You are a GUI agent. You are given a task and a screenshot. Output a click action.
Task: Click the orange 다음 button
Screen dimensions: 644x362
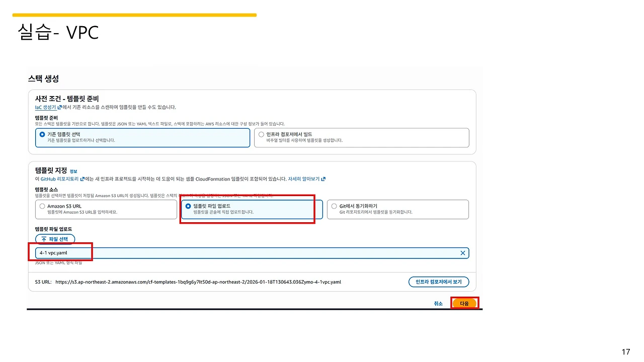[x=464, y=304]
